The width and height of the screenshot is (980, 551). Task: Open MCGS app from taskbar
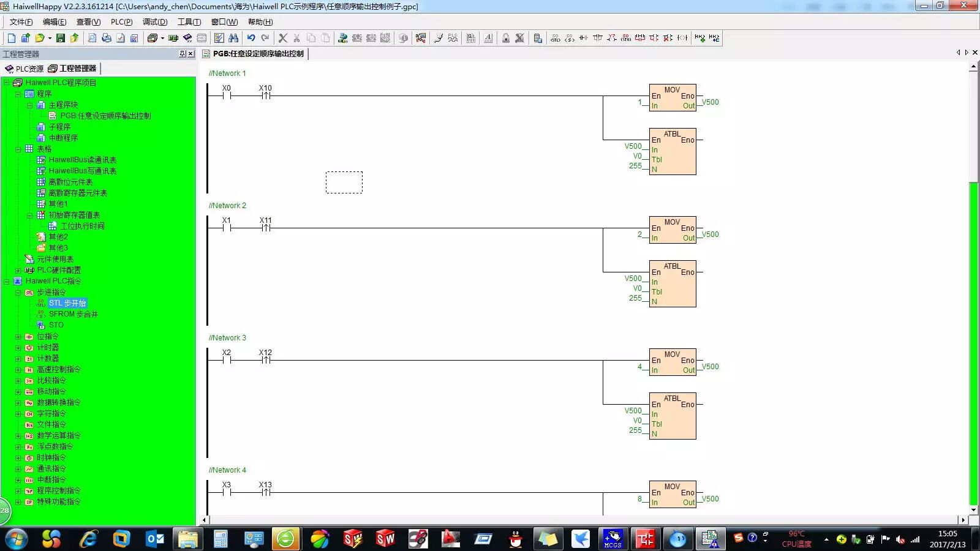click(x=613, y=539)
